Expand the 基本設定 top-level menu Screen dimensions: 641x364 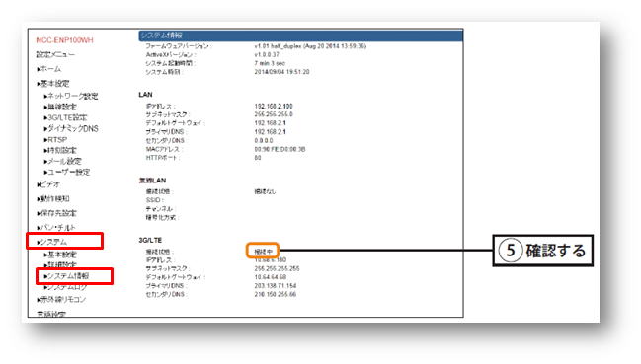click(53, 84)
